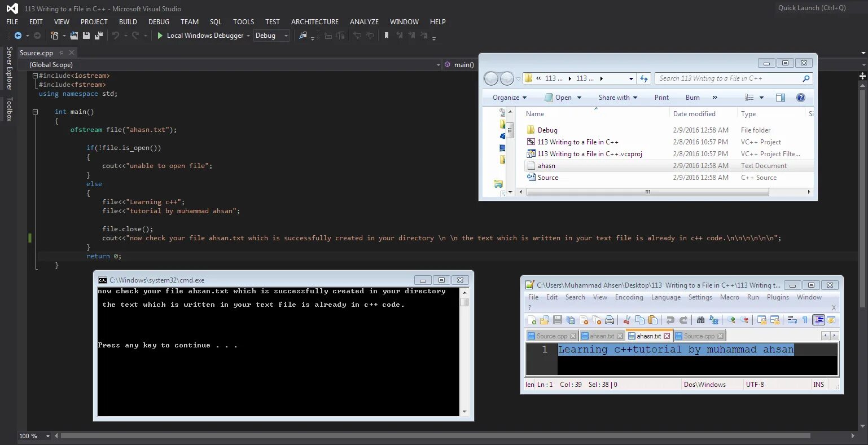The width and height of the screenshot is (868, 445).
Task: Click the Refresh icon beside Explorer address bar
Action: pyautogui.click(x=645, y=78)
